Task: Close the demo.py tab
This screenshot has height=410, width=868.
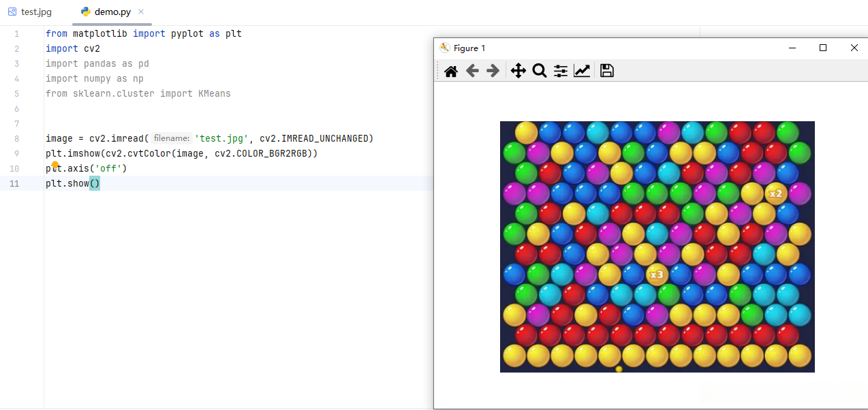Action: 140,12
